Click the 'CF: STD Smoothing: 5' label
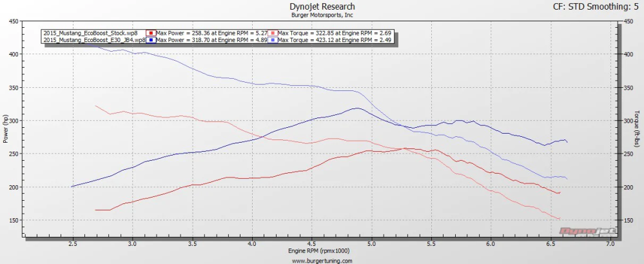 (x=596, y=6)
